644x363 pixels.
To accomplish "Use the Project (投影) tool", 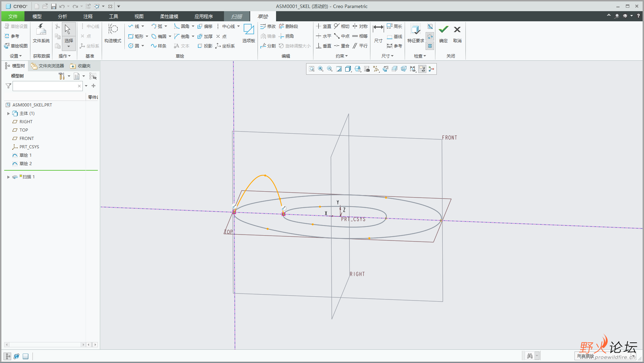I will click(205, 46).
